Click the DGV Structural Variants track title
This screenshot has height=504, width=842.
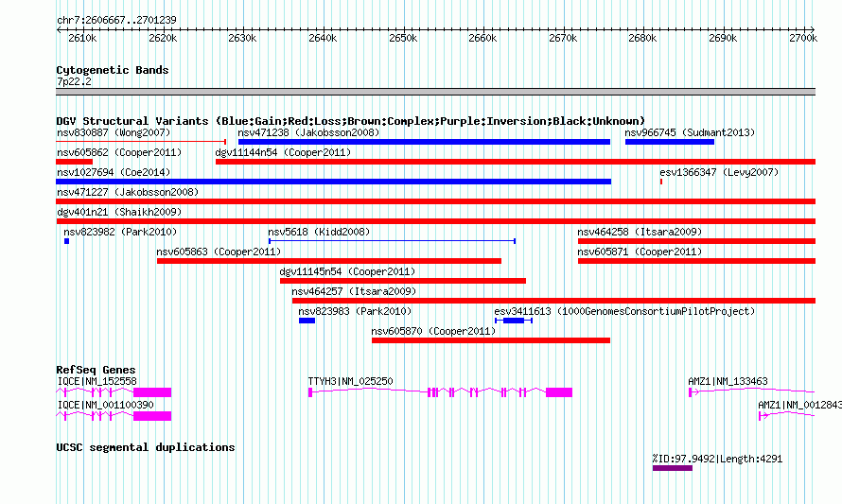(350, 121)
